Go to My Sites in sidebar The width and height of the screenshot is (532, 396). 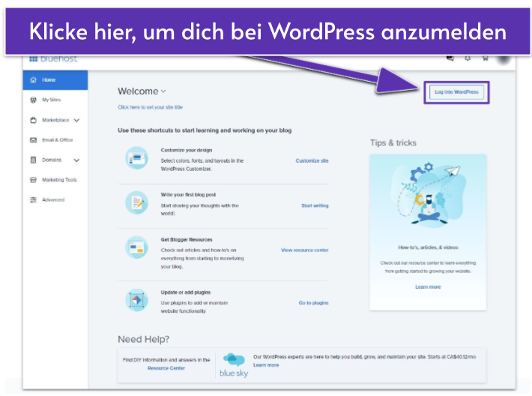pyautogui.click(x=51, y=100)
